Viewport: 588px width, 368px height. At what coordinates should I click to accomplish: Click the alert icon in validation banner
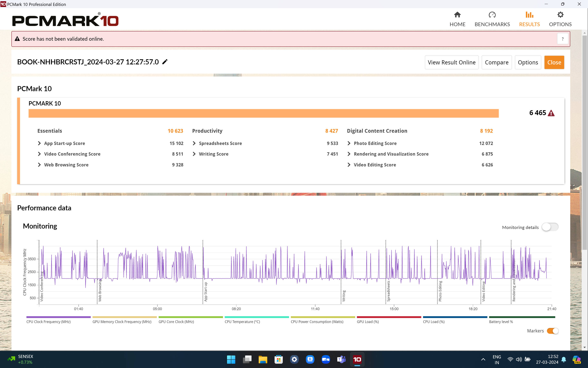click(17, 39)
